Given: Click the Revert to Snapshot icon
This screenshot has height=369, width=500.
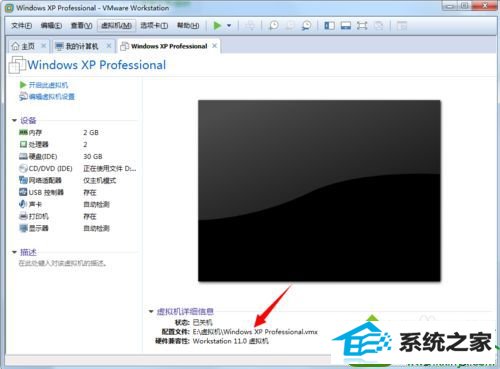Looking at the screenshot, I should (x=290, y=25).
